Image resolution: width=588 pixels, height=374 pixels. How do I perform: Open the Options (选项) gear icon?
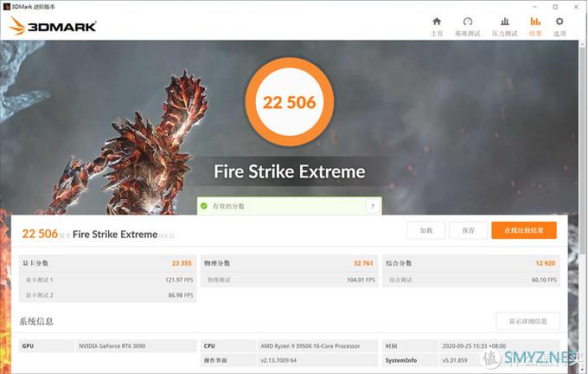click(x=559, y=22)
